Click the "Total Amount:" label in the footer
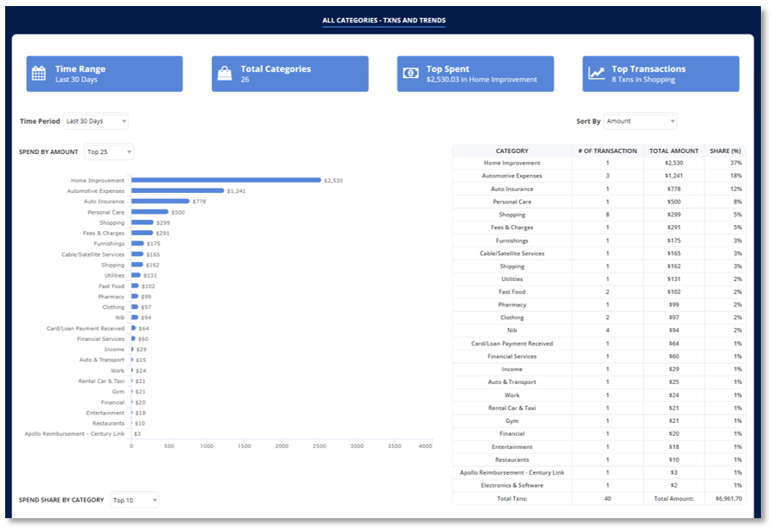 click(674, 499)
